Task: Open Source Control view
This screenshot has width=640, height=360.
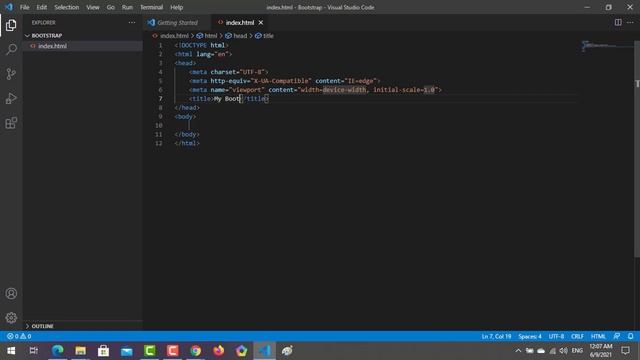Action: point(11,74)
